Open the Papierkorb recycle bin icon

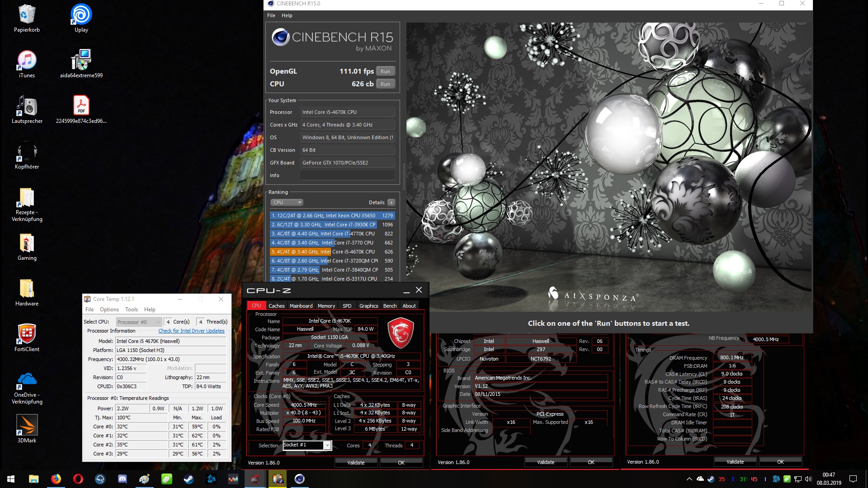[27, 18]
